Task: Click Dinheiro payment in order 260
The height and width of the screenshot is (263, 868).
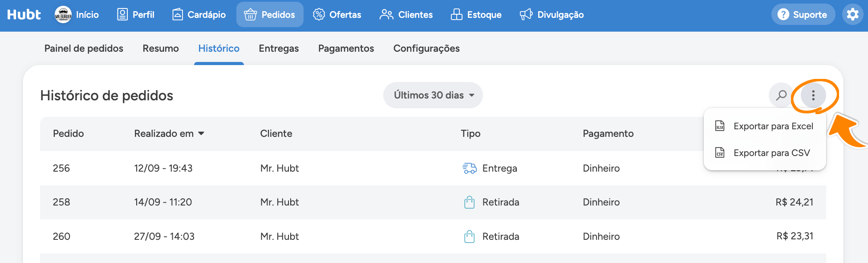Action: pos(601,236)
